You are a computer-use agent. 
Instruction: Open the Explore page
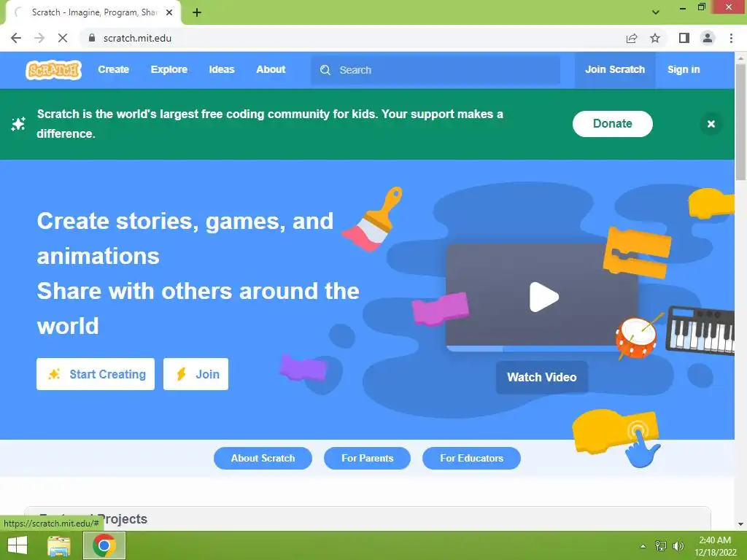click(x=169, y=69)
